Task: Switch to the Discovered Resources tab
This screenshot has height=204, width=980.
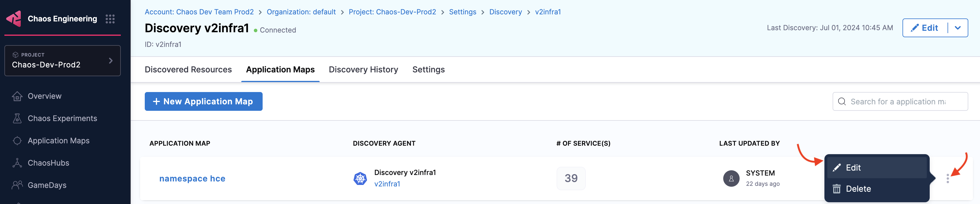Action: [x=188, y=69]
